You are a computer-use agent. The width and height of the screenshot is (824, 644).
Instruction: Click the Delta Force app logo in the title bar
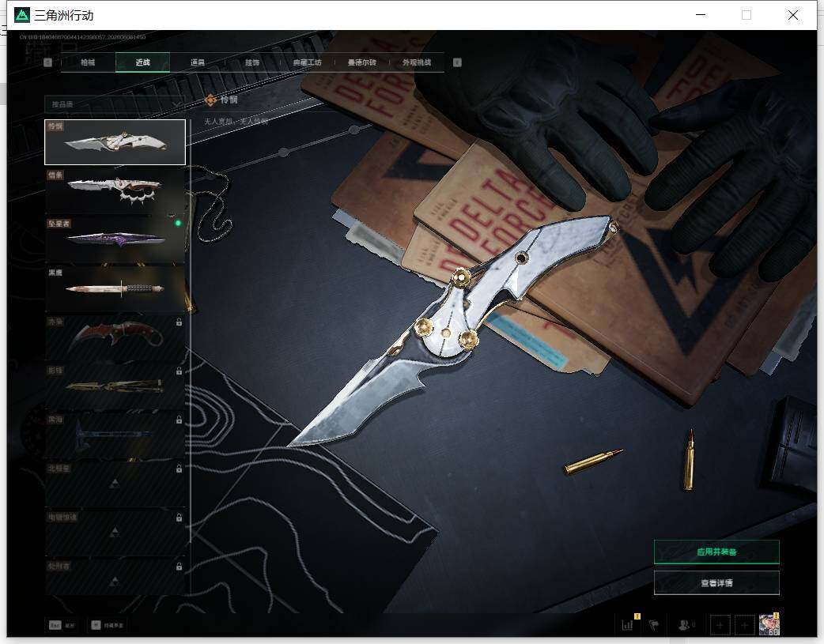22,15
